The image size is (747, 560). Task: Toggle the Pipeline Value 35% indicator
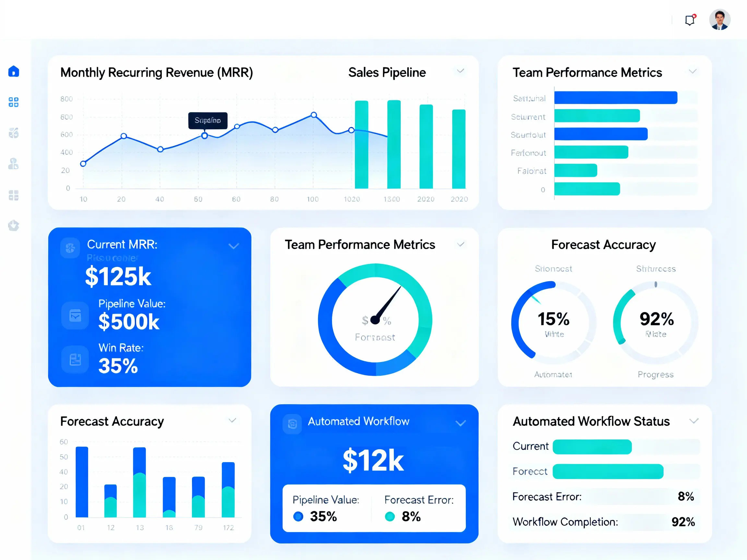tap(299, 516)
